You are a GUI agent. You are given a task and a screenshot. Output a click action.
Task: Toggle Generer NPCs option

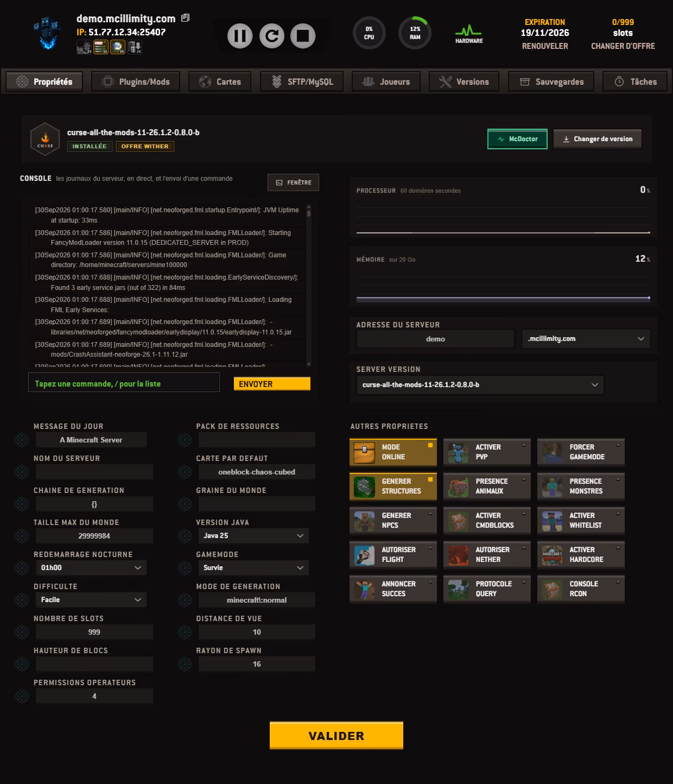pyautogui.click(x=393, y=521)
